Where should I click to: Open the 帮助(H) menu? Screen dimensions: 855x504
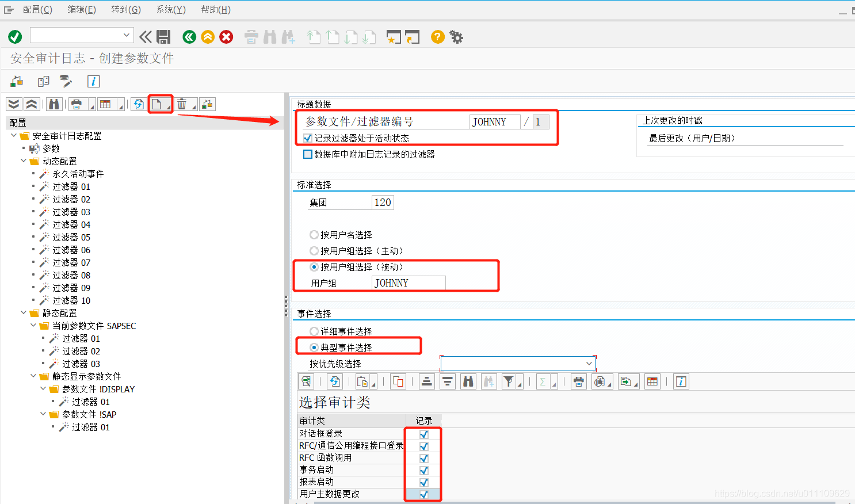[x=216, y=10]
